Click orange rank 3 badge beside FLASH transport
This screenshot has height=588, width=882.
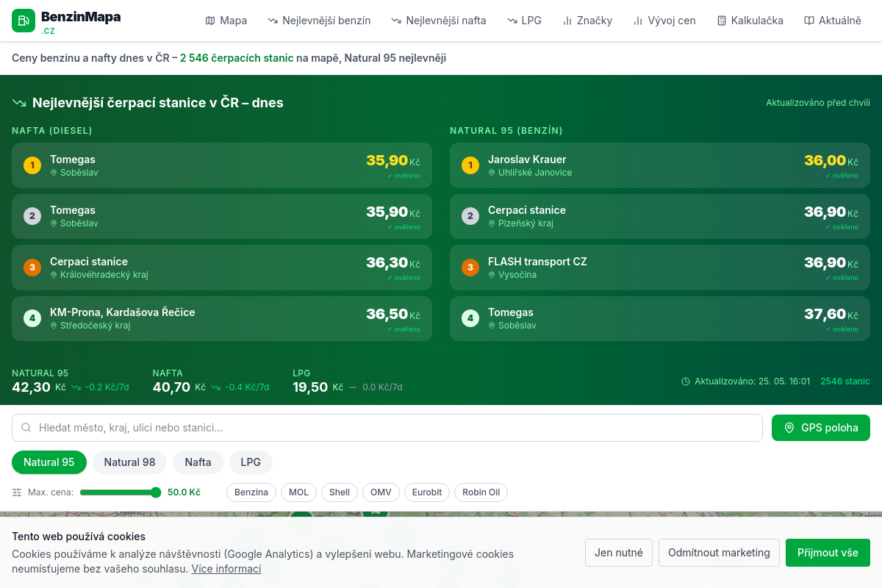click(470, 268)
